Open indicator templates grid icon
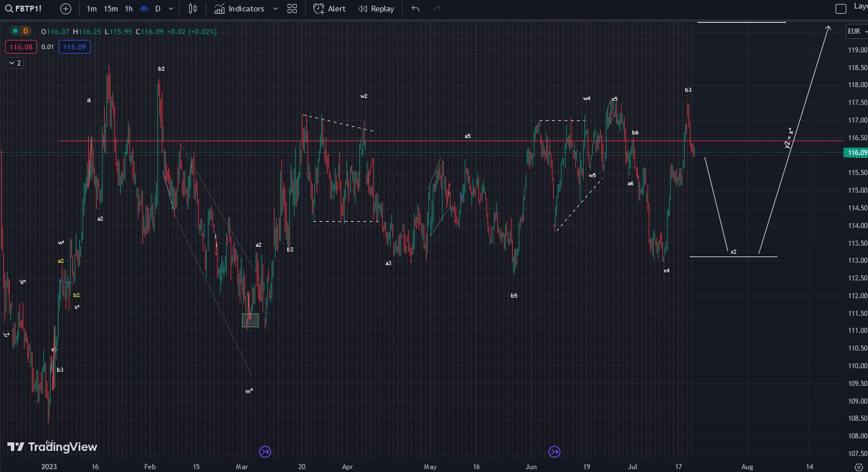Screen dimensions: 868x472 coord(292,9)
